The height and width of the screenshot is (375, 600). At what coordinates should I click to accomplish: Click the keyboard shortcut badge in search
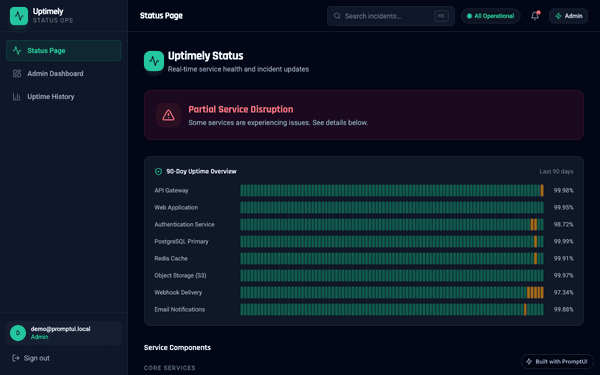441,16
